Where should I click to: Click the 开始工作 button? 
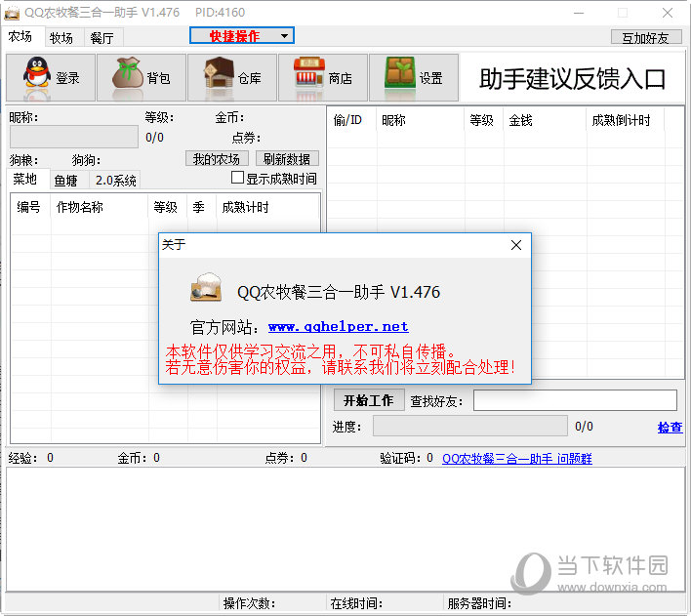click(369, 400)
